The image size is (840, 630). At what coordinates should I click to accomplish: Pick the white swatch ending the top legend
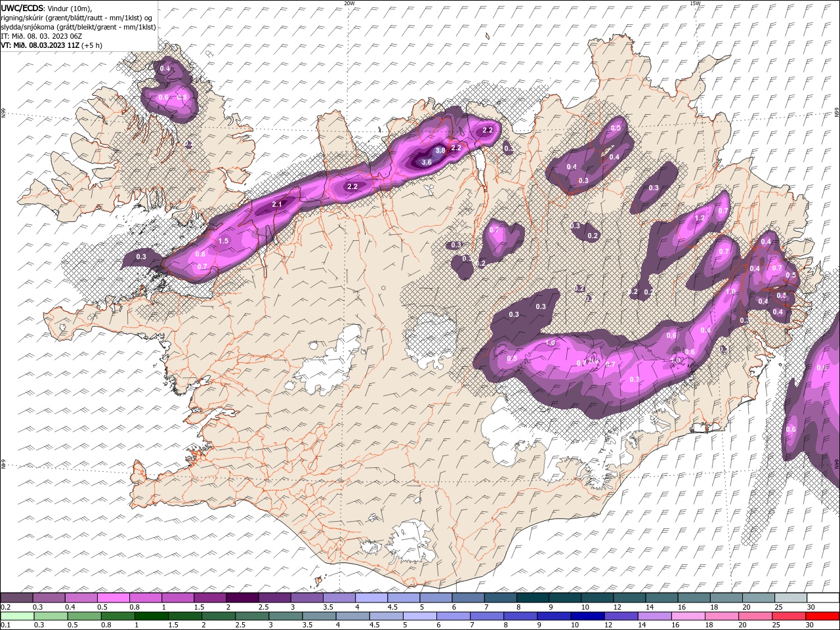[x=823, y=598]
